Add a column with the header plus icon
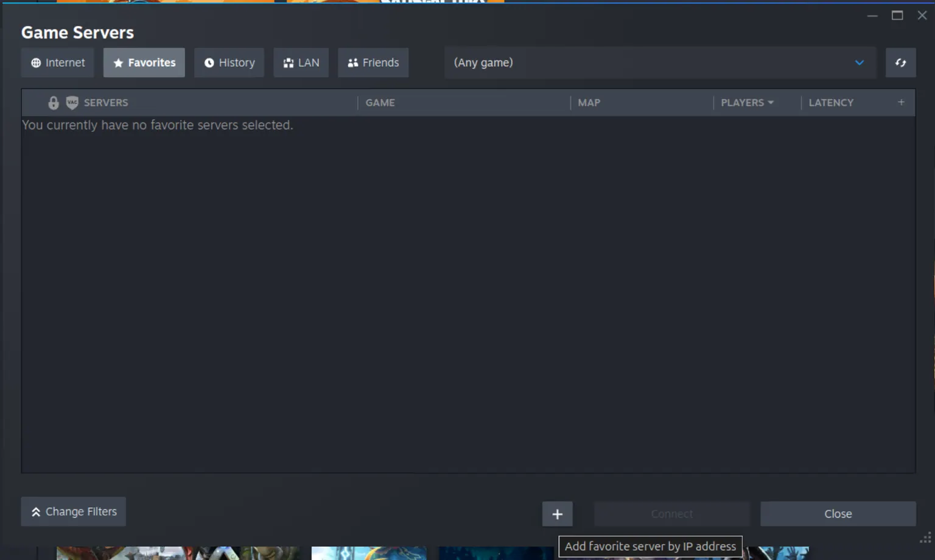Image resolution: width=935 pixels, height=560 pixels. 901,102
